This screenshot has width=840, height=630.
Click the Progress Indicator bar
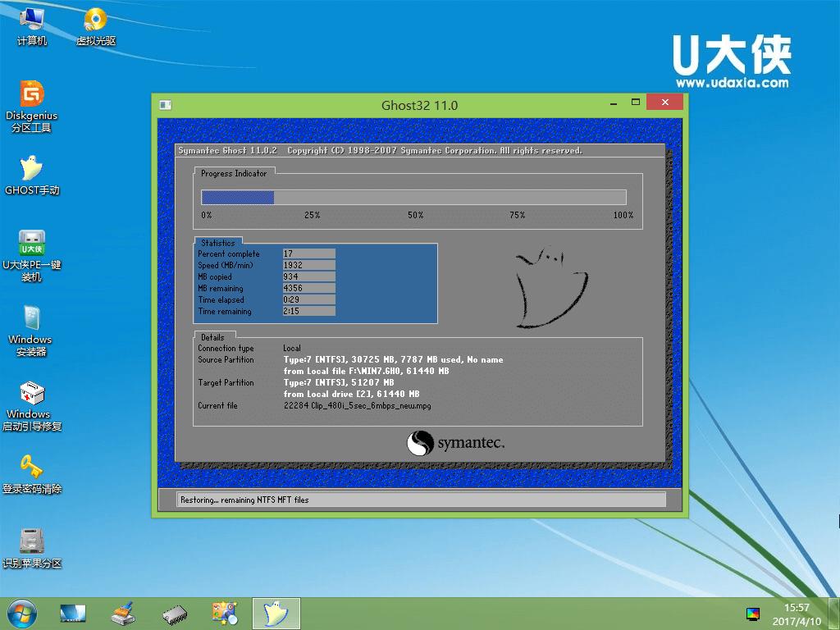point(414,197)
